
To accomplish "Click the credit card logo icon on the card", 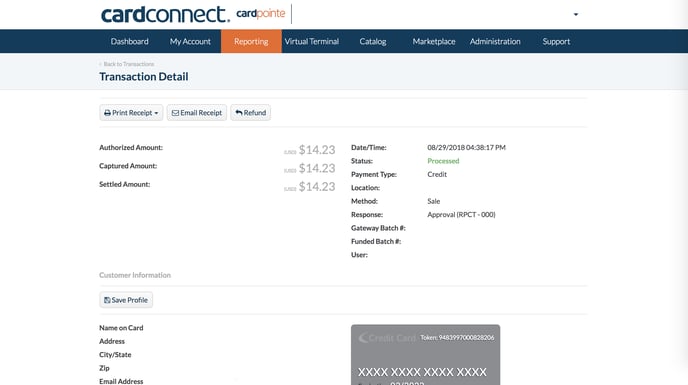I will [x=363, y=338].
